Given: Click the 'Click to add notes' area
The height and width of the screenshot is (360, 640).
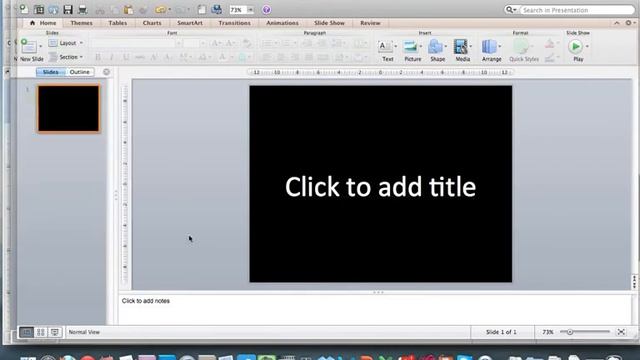Looking at the screenshot, I should pyautogui.click(x=375, y=309).
